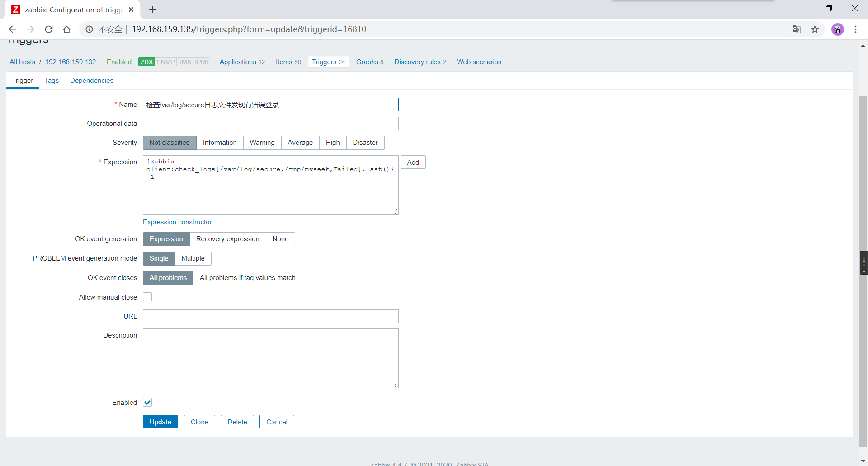Open the Items 50 section
The height and width of the screenshot is (466, 868).
(288, 62)
